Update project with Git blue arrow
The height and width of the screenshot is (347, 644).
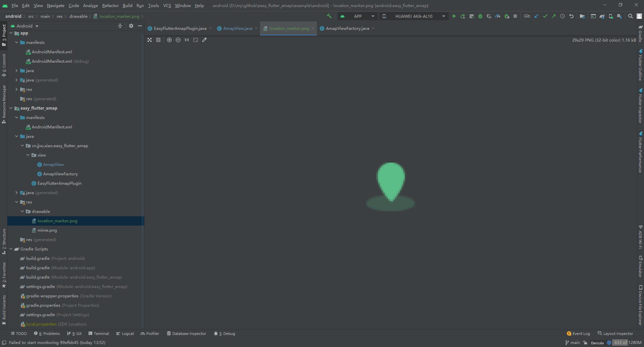click(x=536, y=16)
